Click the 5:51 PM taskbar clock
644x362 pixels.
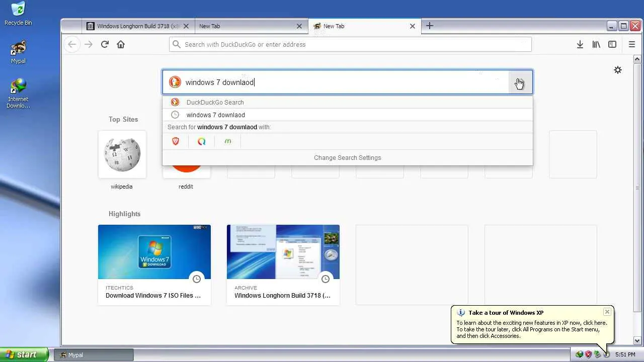(x=625, y=354)
